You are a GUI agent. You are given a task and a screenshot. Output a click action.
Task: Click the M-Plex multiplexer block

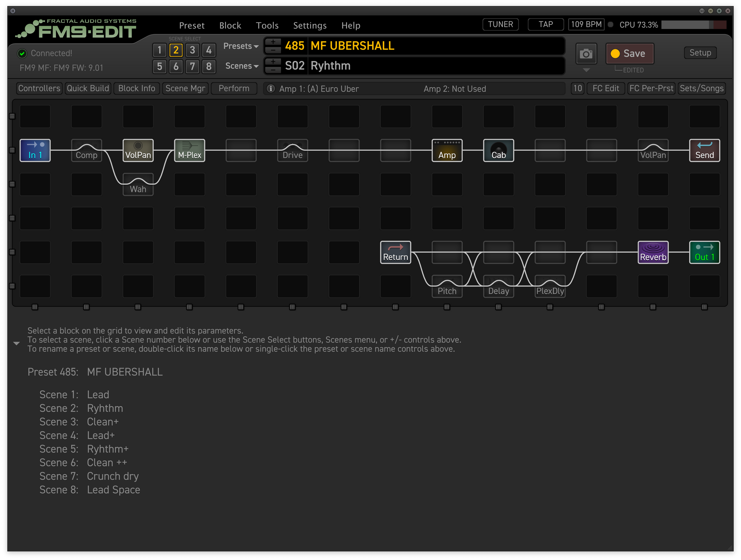point(189,150)
